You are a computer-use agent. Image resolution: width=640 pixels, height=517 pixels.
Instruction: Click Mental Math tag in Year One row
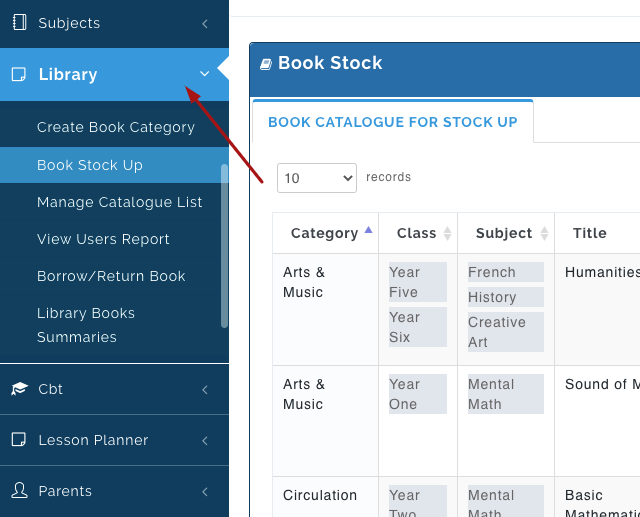coord(506,394)
